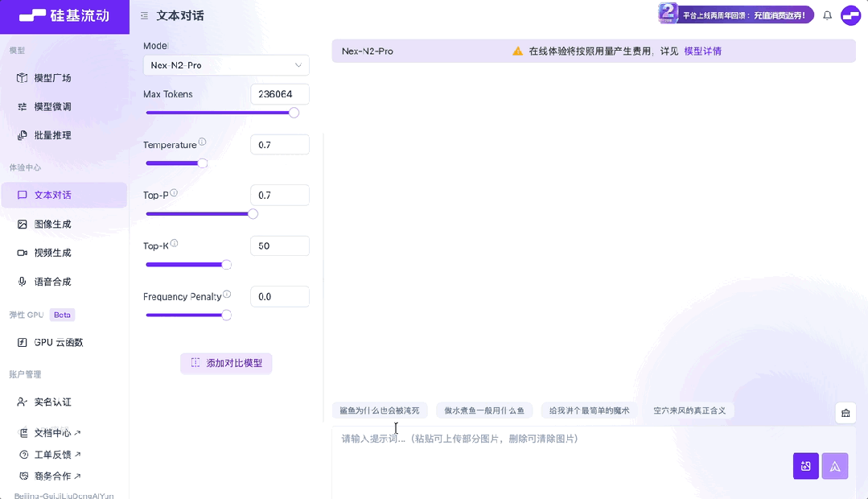Click the Top-P info tooltip icon
Screen dimensions: 868x499
174,192
